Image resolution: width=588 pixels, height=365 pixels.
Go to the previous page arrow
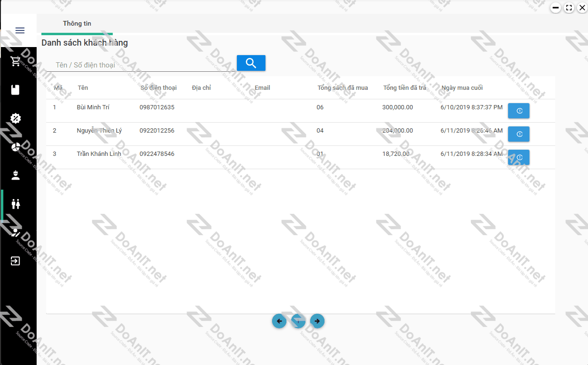pyautogui.click(x=279, y=321)
